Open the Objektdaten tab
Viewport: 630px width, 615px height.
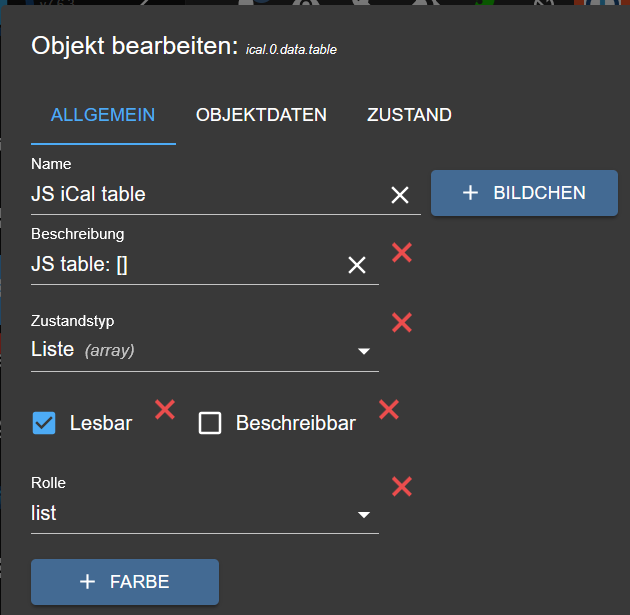261,115
